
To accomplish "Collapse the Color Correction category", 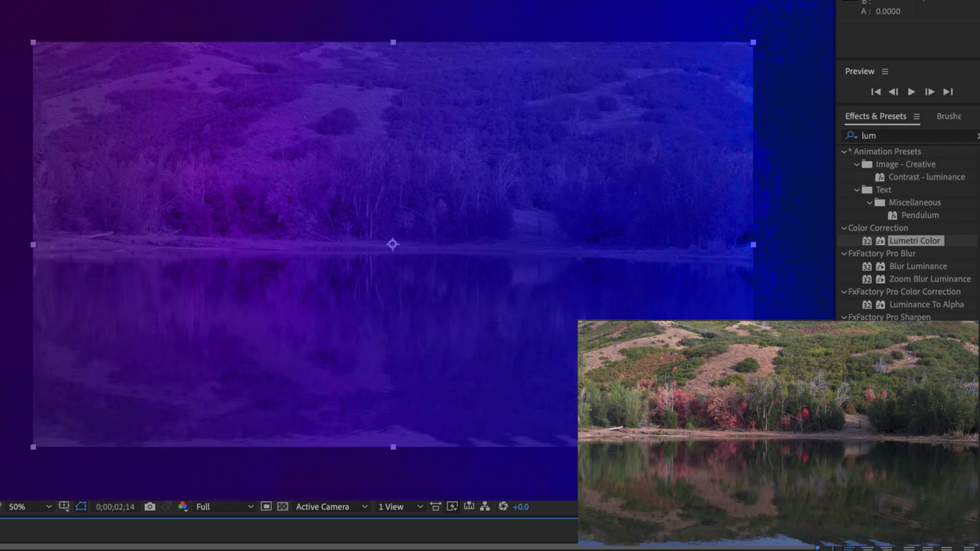I will [x=844, y=228].
